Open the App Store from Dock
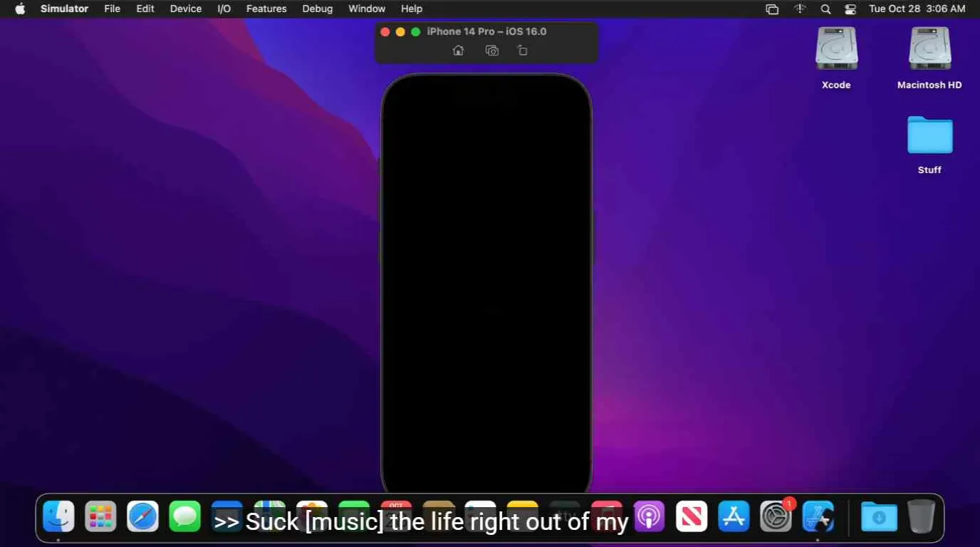 point(734,516)
